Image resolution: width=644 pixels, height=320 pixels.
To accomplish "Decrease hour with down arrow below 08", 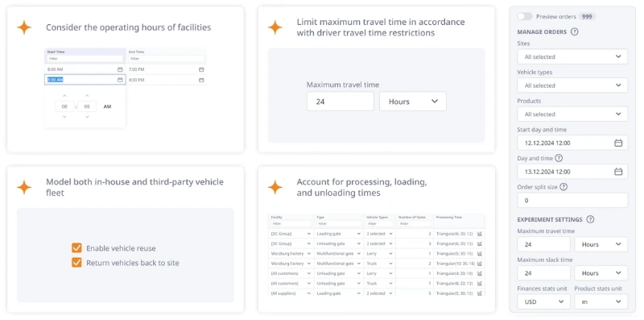I will (x=64, y=117).
